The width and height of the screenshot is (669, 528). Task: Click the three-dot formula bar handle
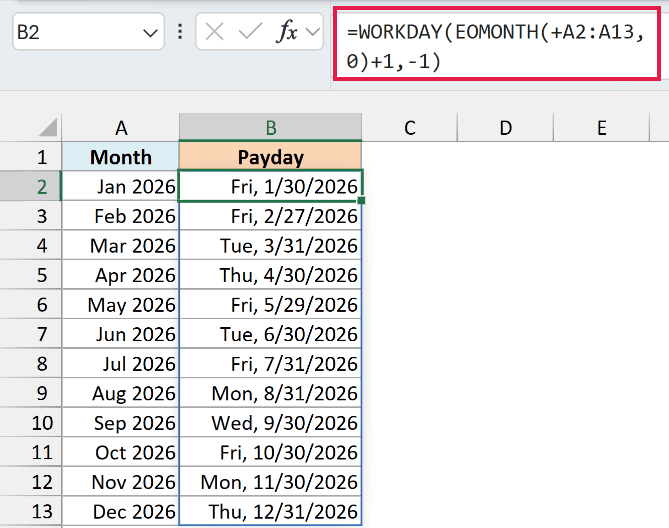[x=180, y=32]
